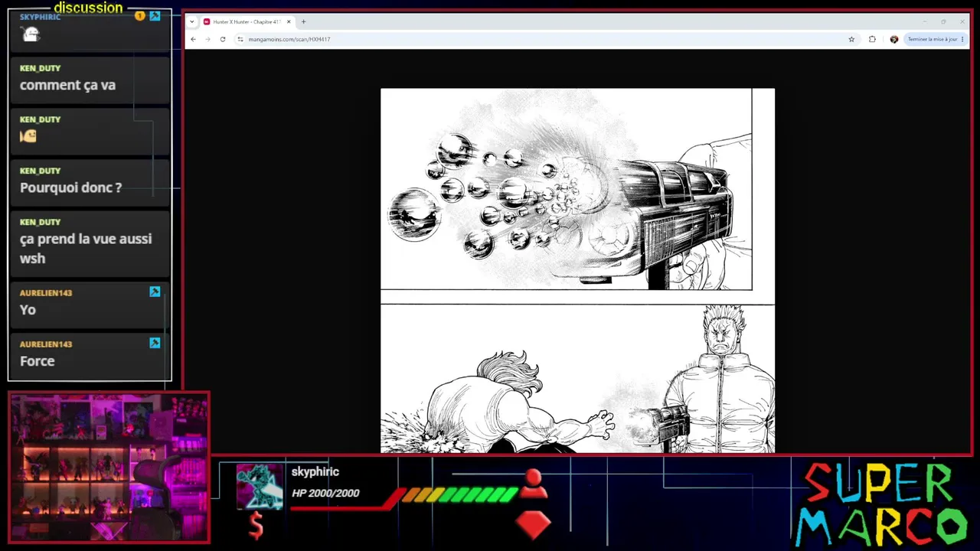Image resolution: width=980 pixels, height=551 pixels.
Task: Click the 'HP 2000/2000' text
Action: (325, 494)
